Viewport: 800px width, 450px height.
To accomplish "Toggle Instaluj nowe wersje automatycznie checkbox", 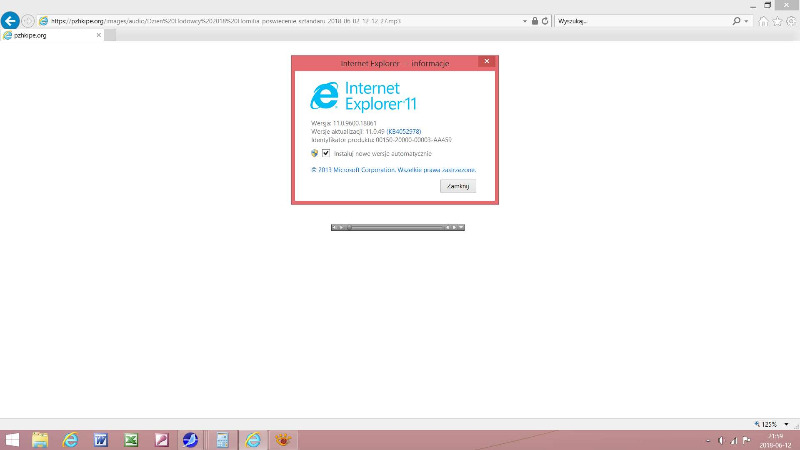I will [326, 153].
